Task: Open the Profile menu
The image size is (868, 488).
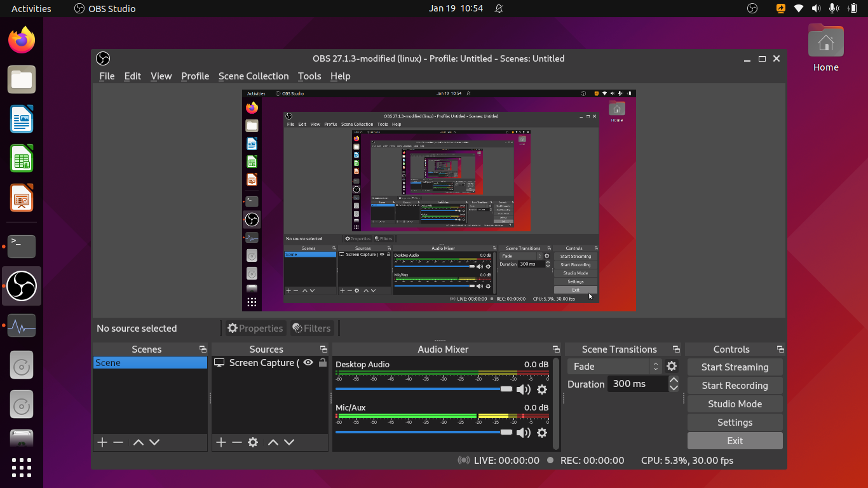Action: tap(195, 76)
